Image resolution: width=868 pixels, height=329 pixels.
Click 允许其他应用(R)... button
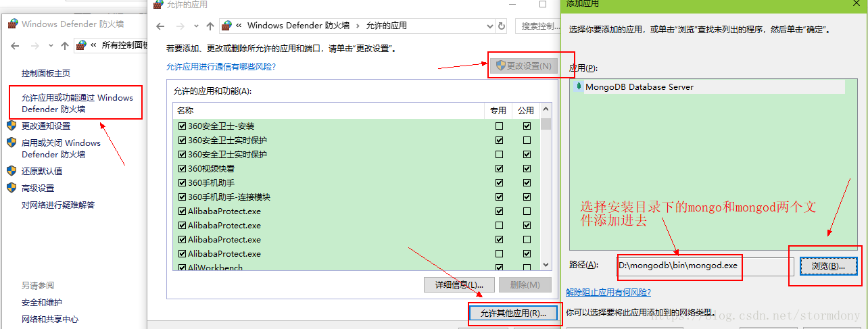[x=513, y=313]
